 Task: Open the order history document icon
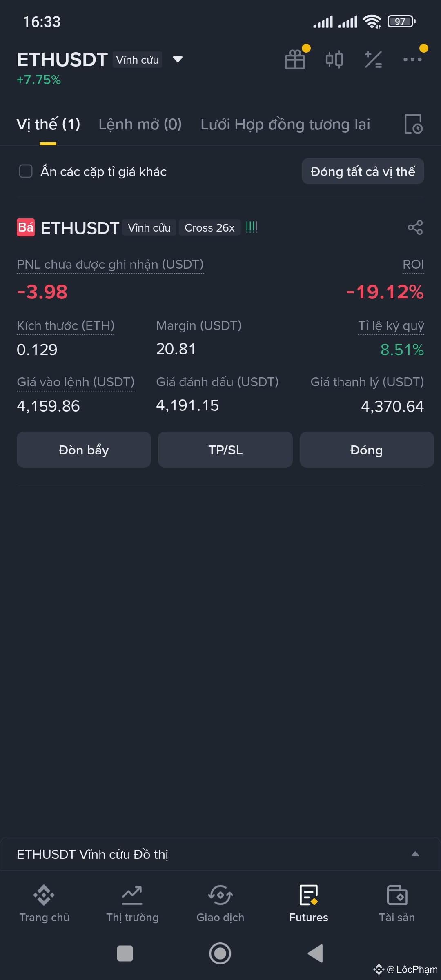pos(413,124)
